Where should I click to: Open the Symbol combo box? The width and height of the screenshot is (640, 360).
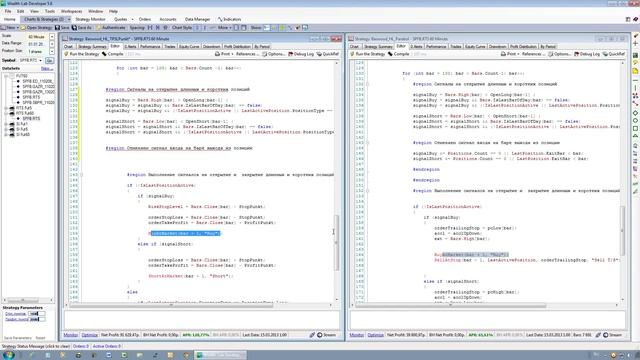pyautogui.click(x=31, y=60)
